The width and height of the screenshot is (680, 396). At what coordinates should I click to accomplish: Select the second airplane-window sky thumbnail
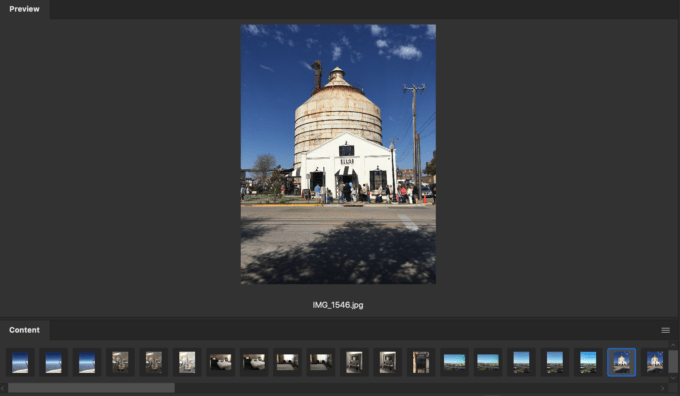click(53, 362)
